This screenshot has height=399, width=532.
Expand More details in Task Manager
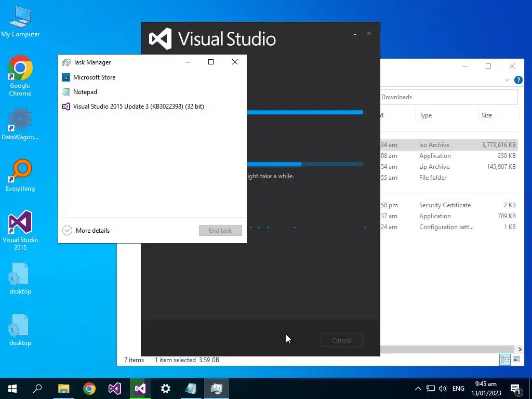pyautogui.click(x=86, y=231)
